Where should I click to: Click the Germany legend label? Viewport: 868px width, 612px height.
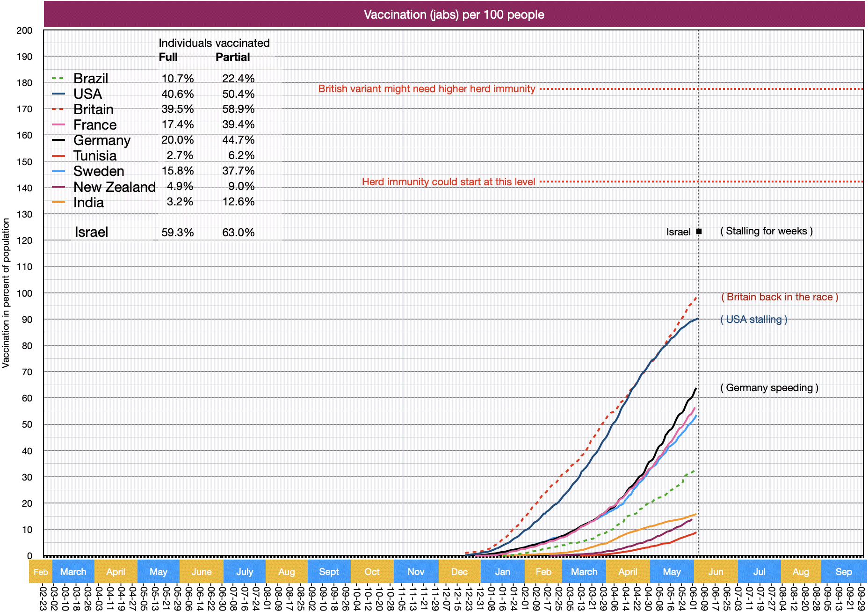tap(102, 140)
